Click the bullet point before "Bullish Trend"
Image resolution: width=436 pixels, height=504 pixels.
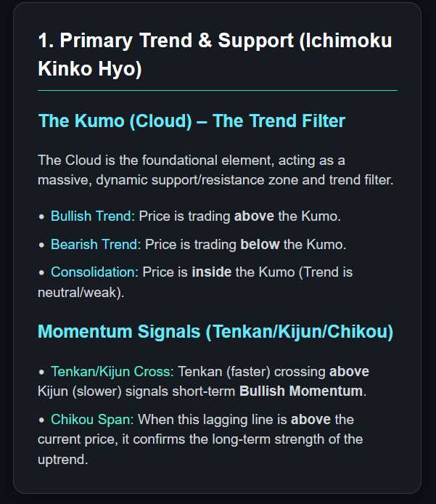pos(41,216)
